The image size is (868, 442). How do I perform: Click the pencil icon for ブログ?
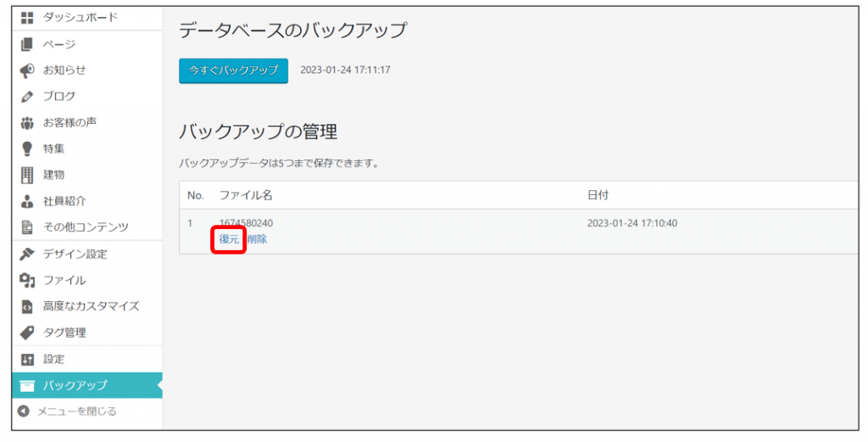pos(26,97)
